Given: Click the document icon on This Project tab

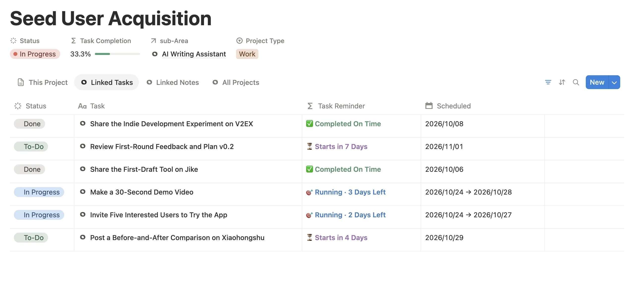Looking at the screenshot, I should (21, 82).
